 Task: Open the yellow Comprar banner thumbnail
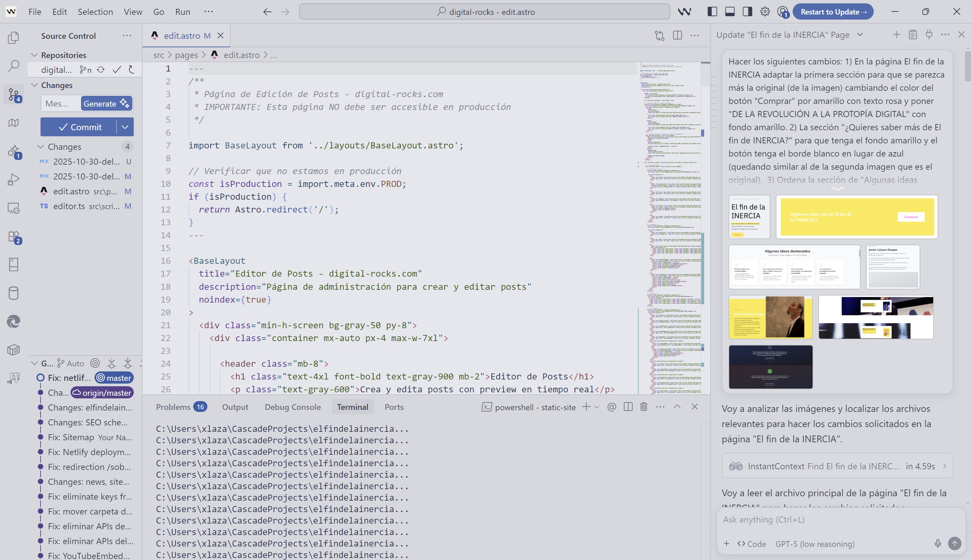click(856, 217)
